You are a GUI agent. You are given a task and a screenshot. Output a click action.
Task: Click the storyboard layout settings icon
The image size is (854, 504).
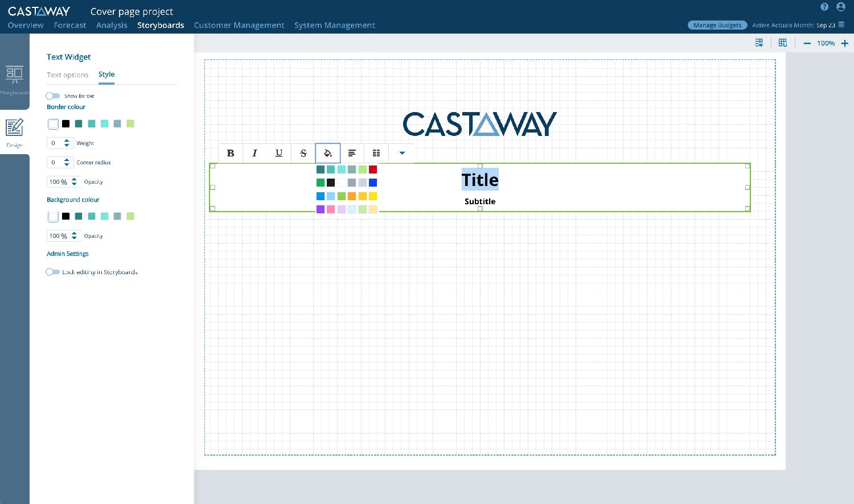click(759, 43)
